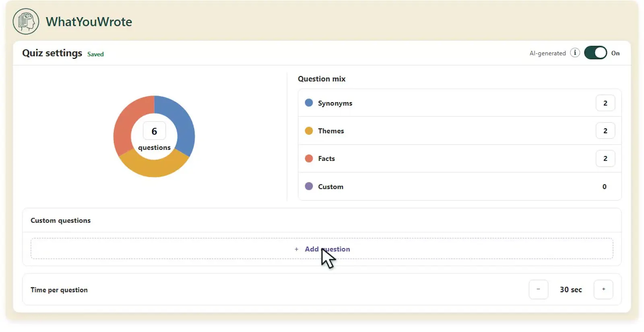Click the Custom count value 0
644x332 pixels.
[604, 186]
